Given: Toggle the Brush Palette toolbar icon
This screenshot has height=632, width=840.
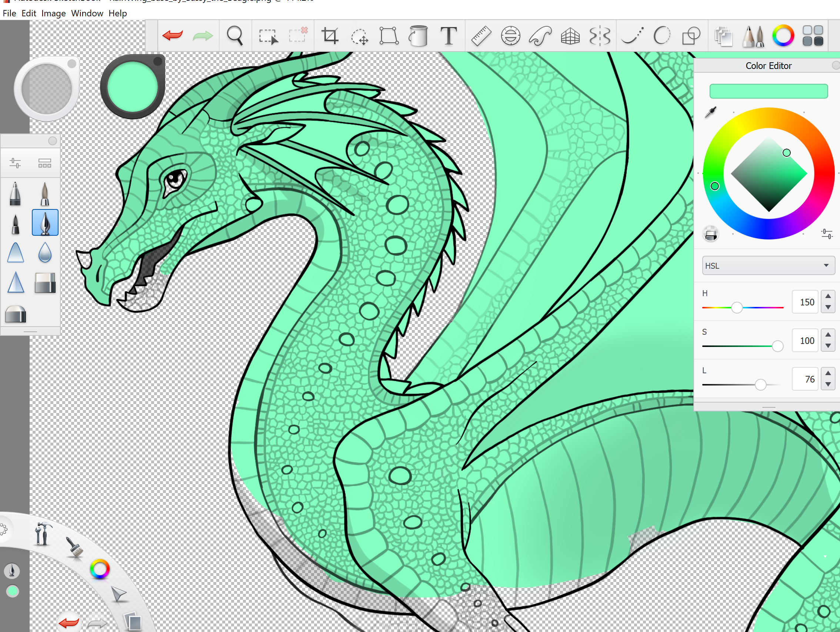Looking at the screenshot, I should coord(753,36).
